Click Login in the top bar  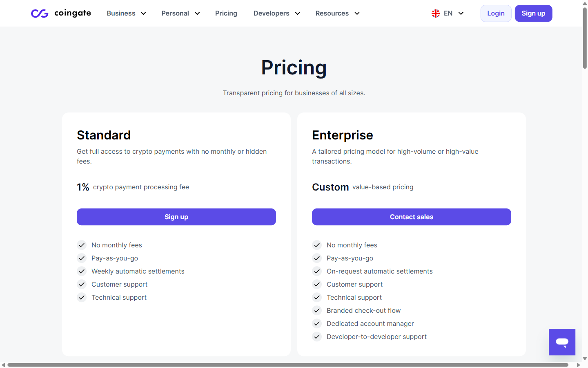(x=496, y=13)
